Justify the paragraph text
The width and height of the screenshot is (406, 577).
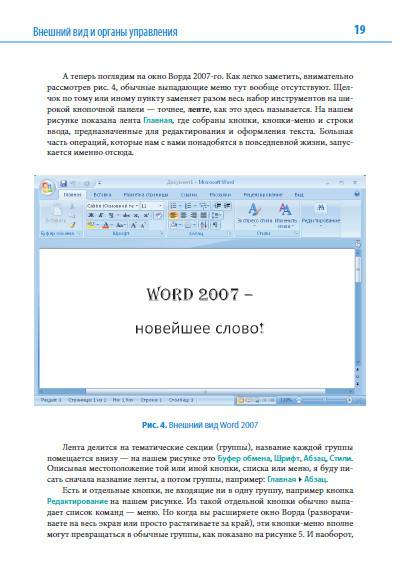(203, 215)
